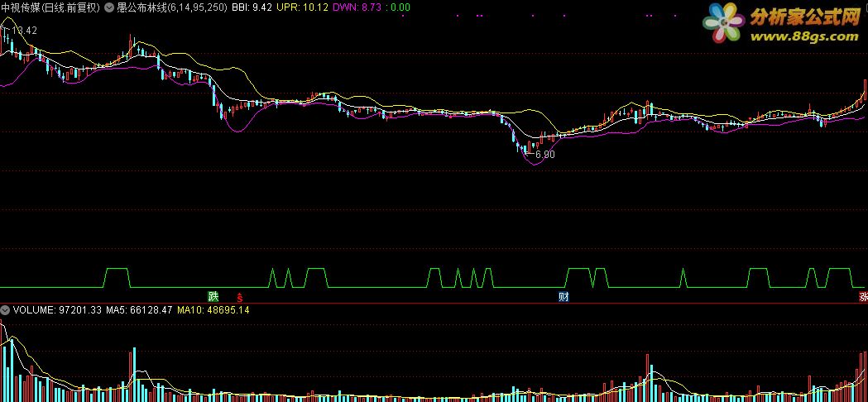Click the yellow UPR: 10.12 value
This screenshot has height=402, width=868.
tap(302, 7)
